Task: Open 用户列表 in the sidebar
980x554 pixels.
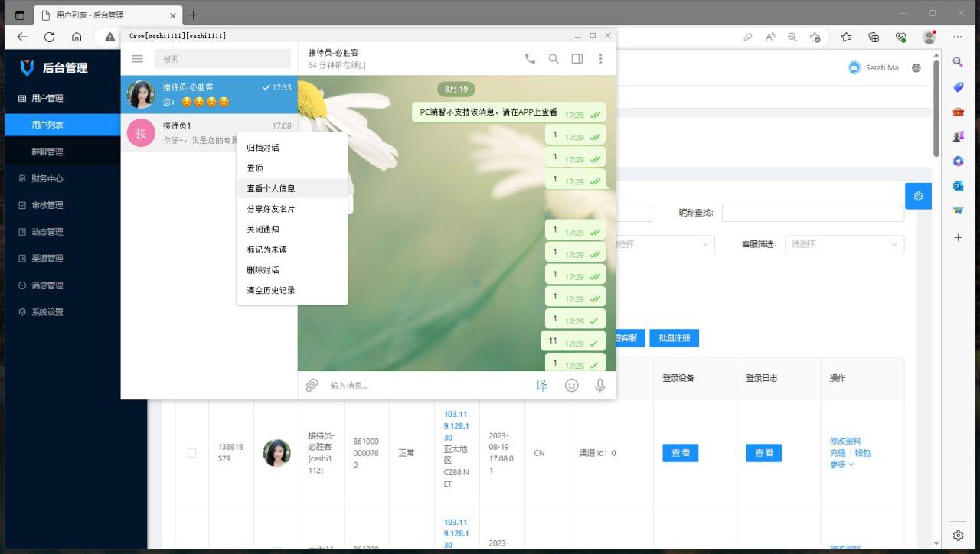Action: 63,125
